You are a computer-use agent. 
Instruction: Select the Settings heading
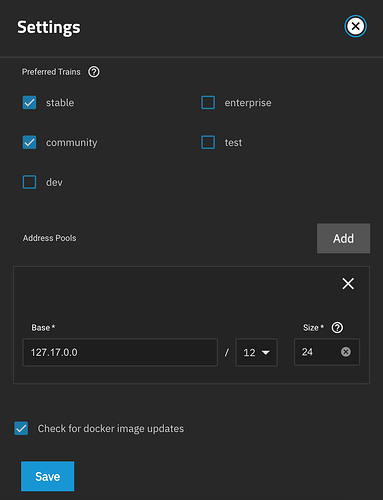(49, 27)
